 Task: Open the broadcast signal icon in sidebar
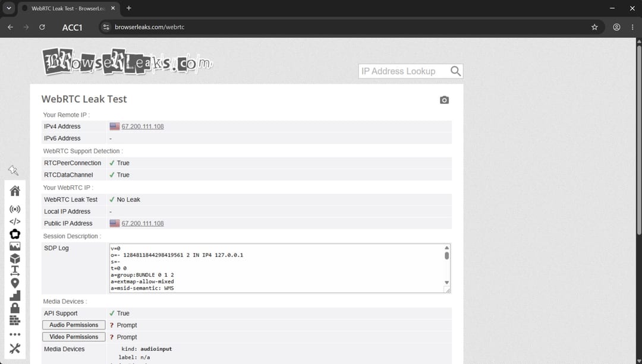coord(15,210)
